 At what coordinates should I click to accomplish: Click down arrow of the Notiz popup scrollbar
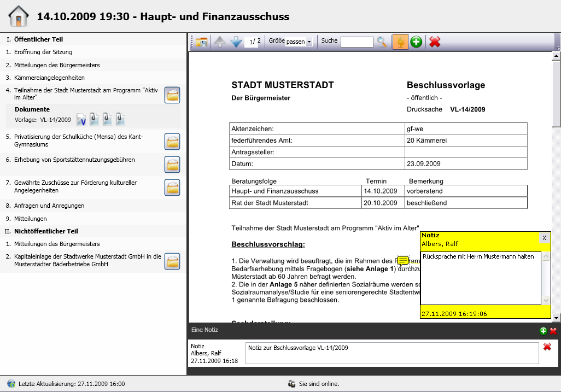click(546, 301)
